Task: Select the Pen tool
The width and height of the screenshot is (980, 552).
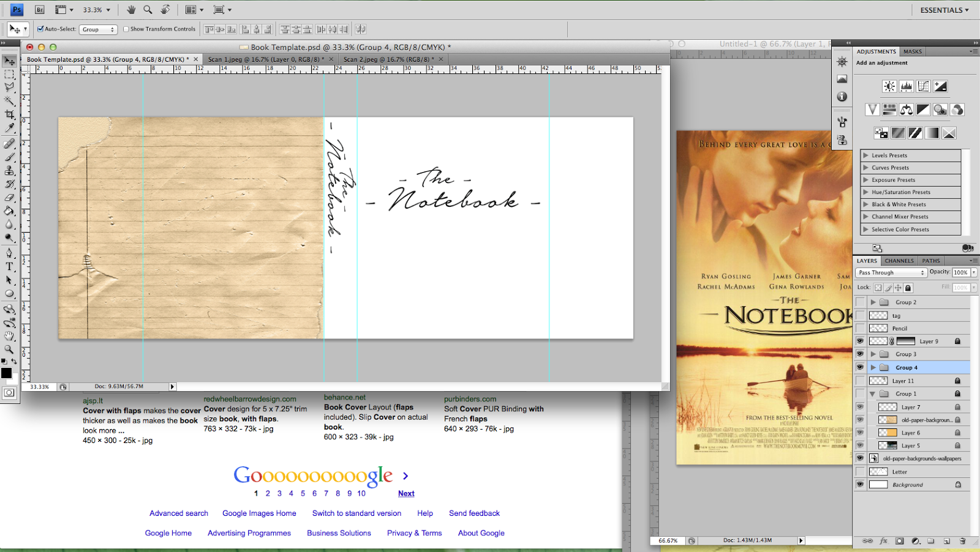Action: (x=9, y=253)
